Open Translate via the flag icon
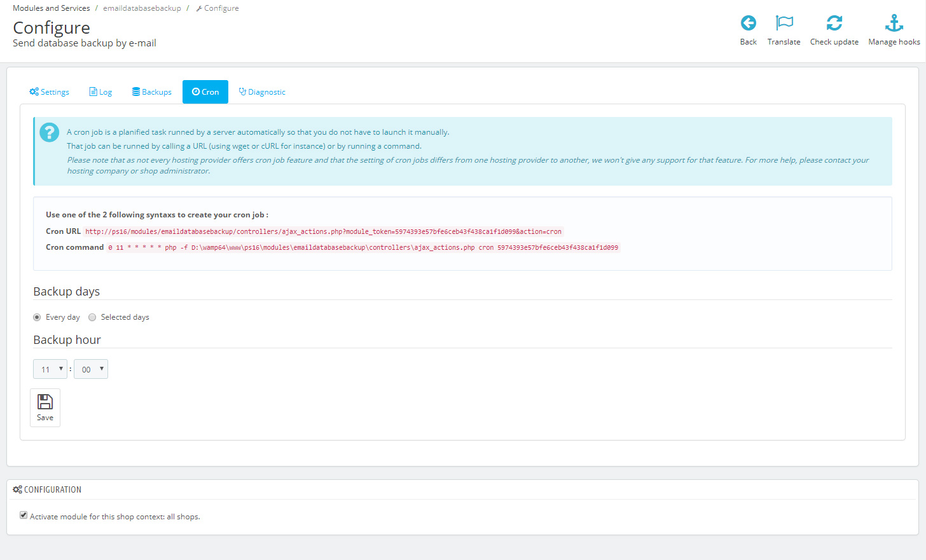The width and height of the screenshot is (926, 560). (x=784, y=24)
